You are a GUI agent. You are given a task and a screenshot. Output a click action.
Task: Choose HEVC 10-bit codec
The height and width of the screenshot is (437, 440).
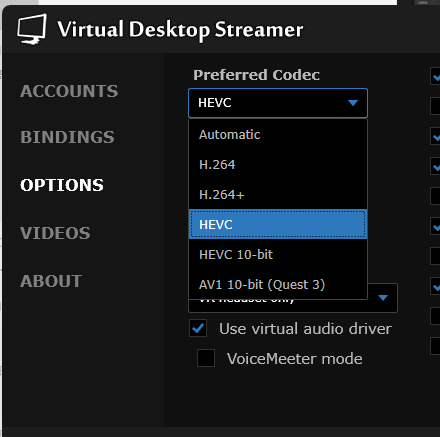click(x=278, y=255)
